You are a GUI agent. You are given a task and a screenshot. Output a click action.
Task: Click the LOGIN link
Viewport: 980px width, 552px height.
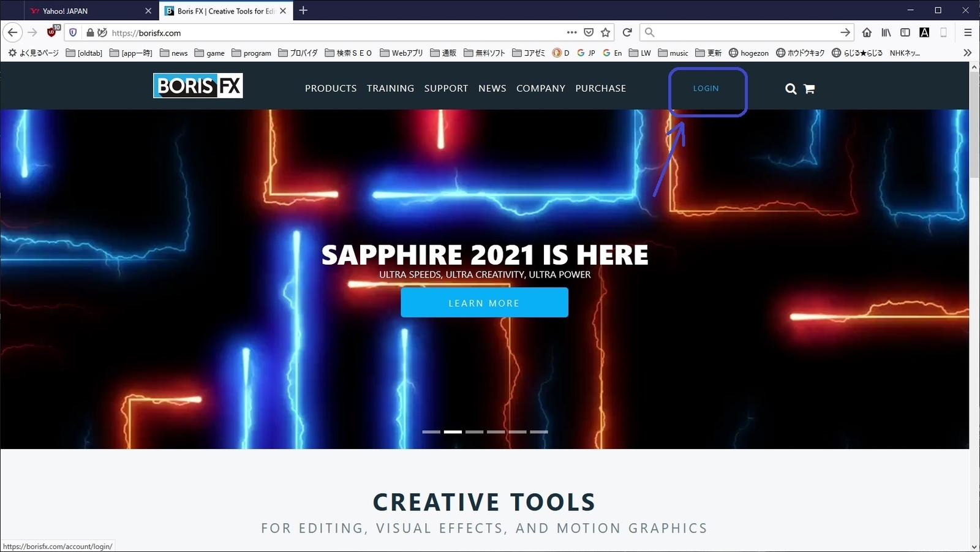[x=706, y=88]
